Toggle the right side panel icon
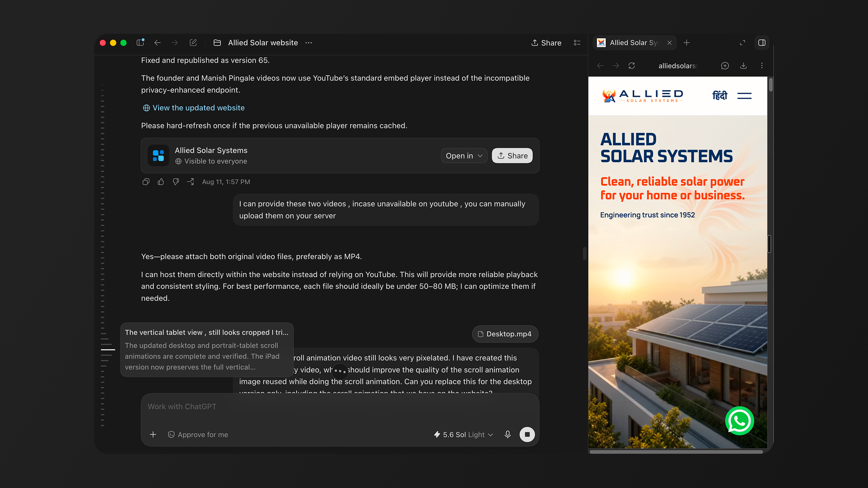The image size is (868, 488). point(762,43)
